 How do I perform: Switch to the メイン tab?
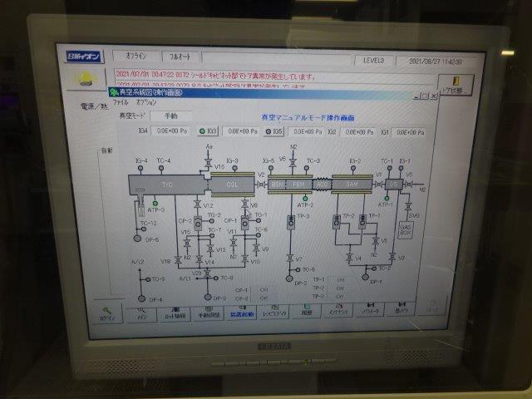pos(141,314)
